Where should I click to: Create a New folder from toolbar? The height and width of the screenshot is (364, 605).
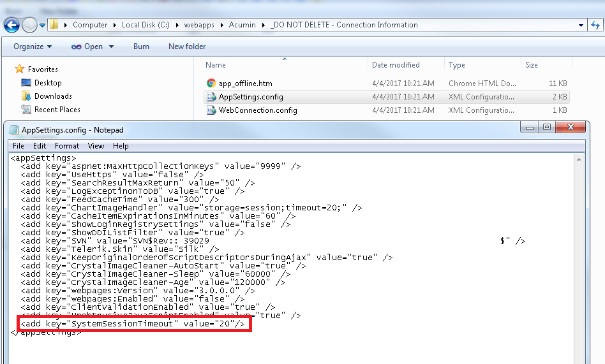[187, 47]
